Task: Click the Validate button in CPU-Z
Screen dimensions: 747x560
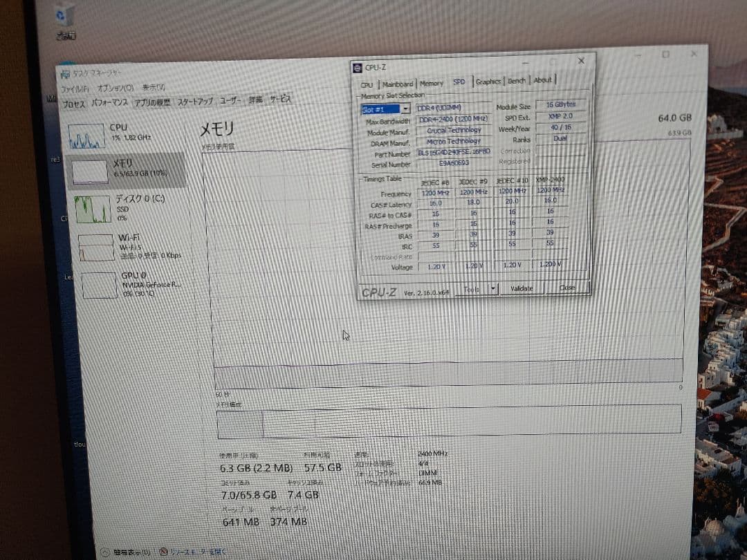Action: point(522,288)
